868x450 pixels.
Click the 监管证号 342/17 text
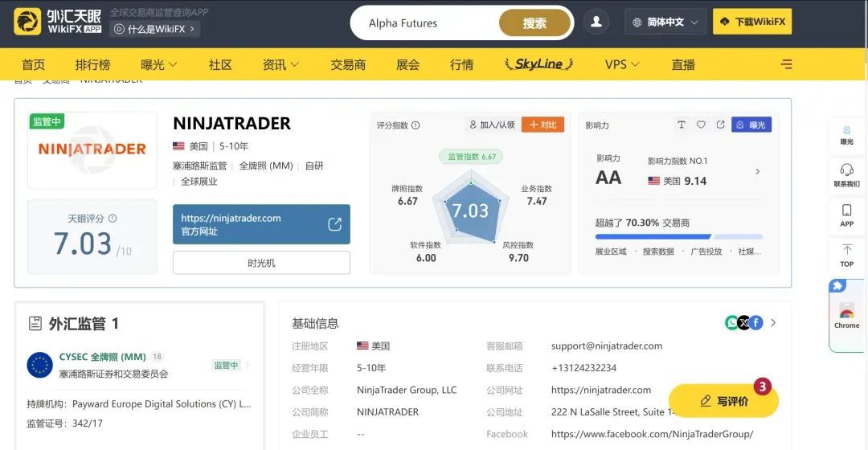[x=65, y=423]
